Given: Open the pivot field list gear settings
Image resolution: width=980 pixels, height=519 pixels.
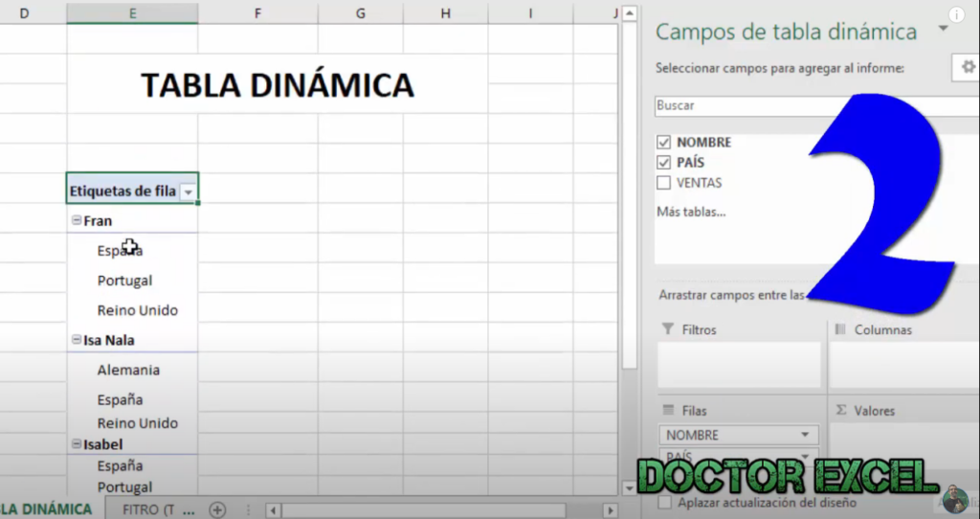Looking at the screenshot, I should click(968, 67).
